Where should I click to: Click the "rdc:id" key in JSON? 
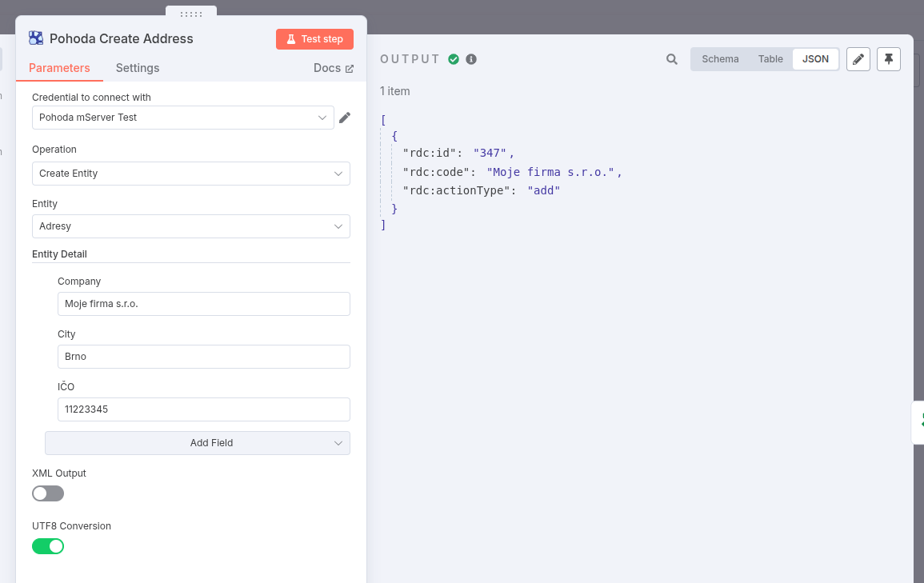coord(429,153)
